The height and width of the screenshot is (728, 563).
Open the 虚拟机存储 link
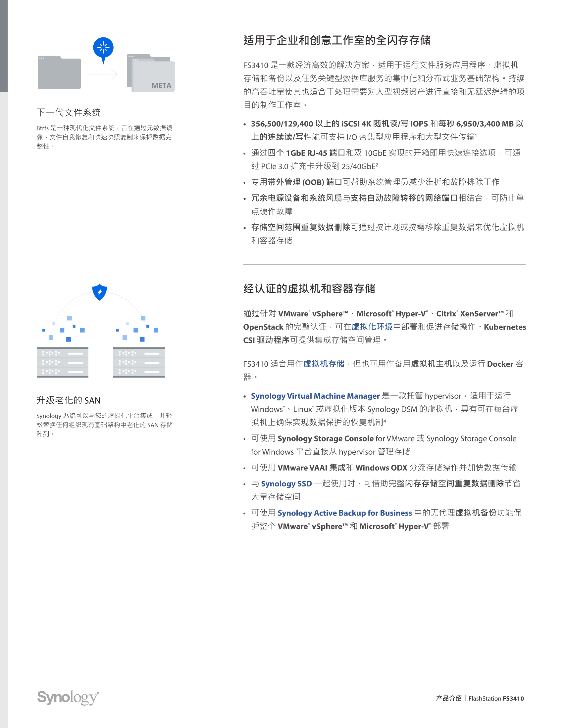pos(324,364)
